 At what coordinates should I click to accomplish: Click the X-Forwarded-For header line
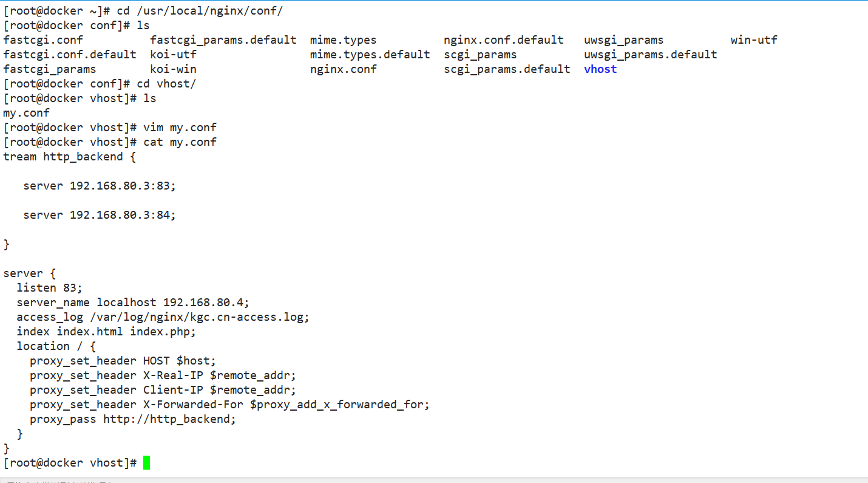[229, 405]
